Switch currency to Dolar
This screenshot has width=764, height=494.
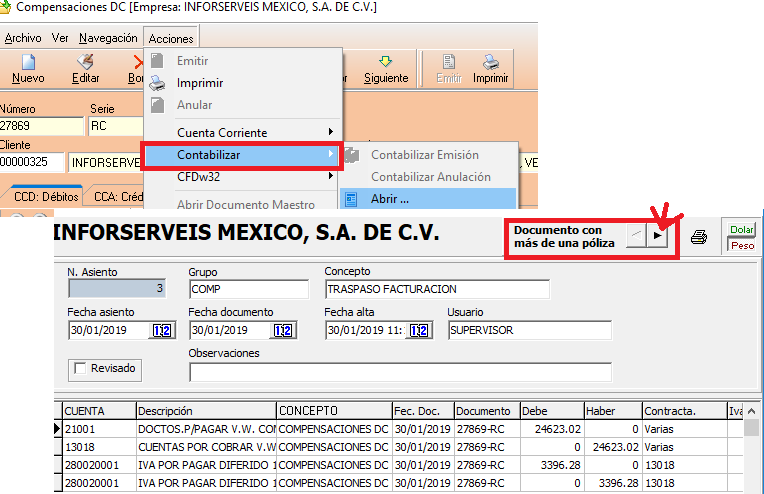click(742, 229)
